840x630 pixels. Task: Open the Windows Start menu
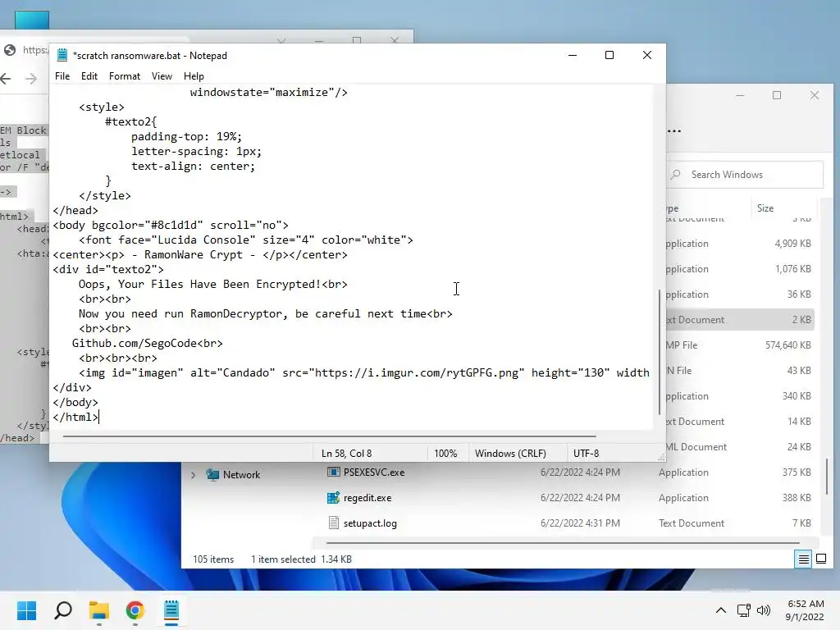(x=26, y=610)
